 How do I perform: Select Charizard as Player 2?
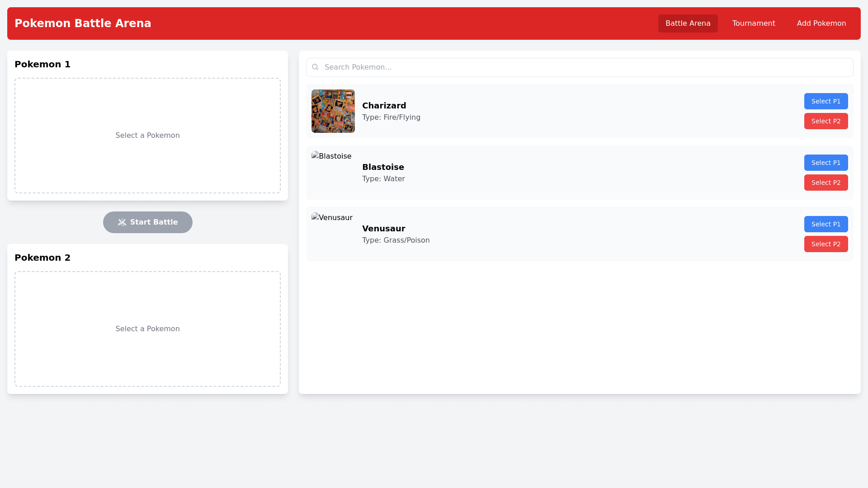(826, 121)
